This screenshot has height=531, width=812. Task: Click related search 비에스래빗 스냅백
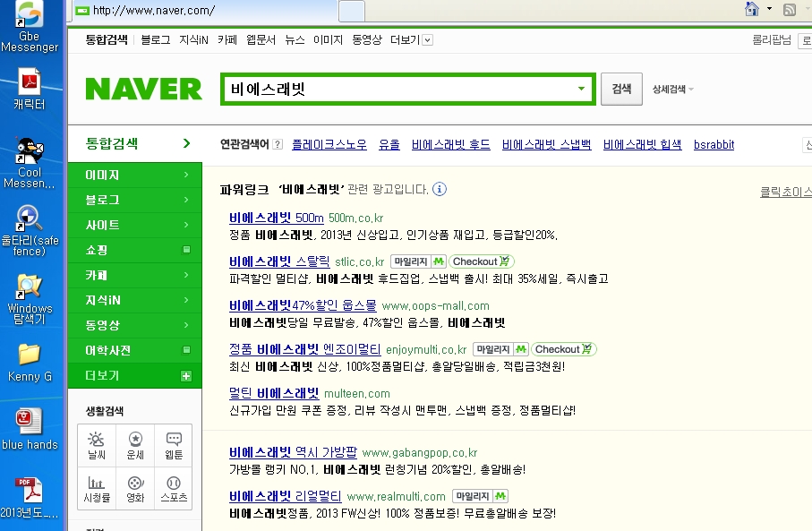(546, 144)
